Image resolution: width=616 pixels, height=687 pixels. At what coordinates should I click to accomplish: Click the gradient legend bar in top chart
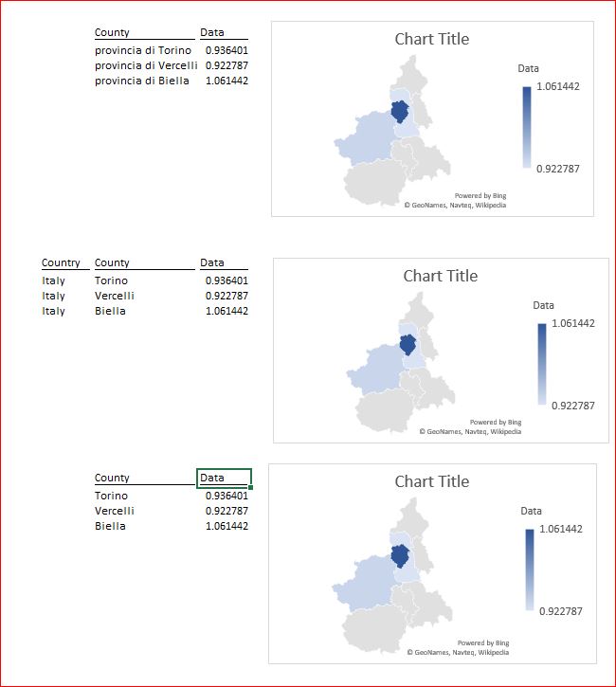click(x=527, y=127)
